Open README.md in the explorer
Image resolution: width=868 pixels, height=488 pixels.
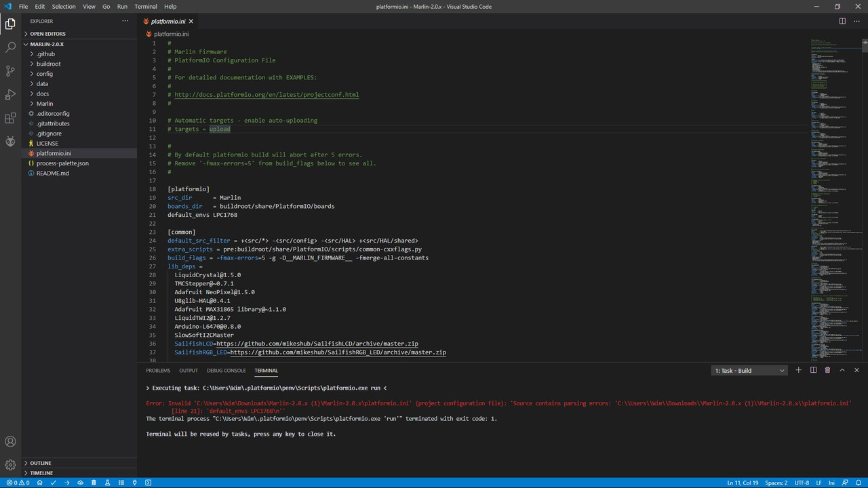point(79,174)
